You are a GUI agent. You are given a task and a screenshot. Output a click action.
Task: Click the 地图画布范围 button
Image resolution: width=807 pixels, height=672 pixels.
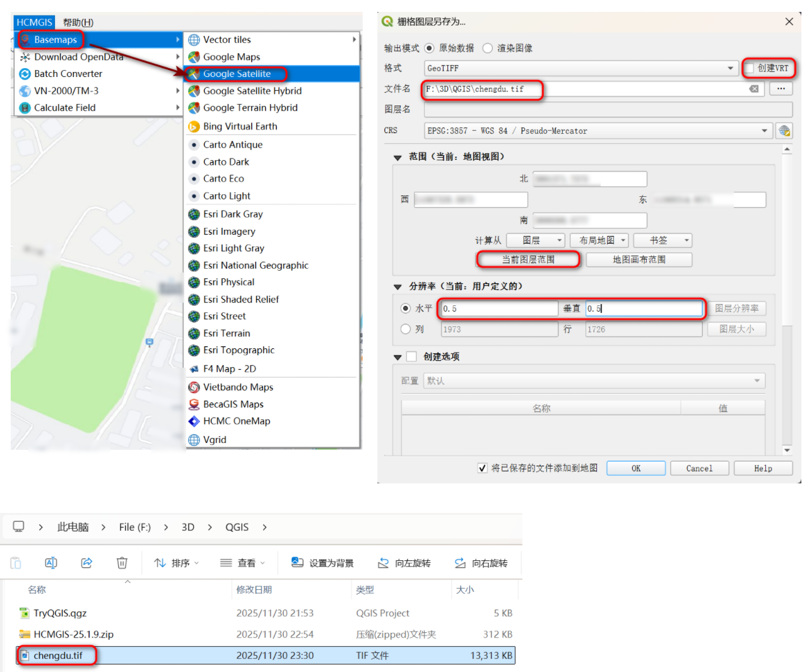639,259
